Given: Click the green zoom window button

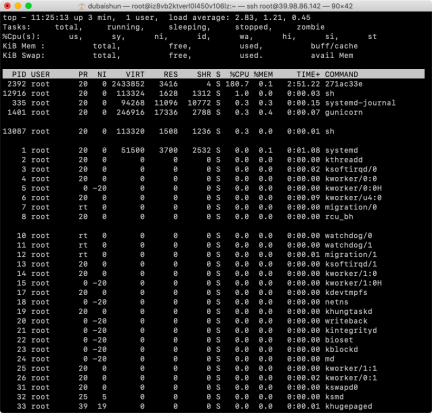Looking at the screenshot, I should click(29, 6).
